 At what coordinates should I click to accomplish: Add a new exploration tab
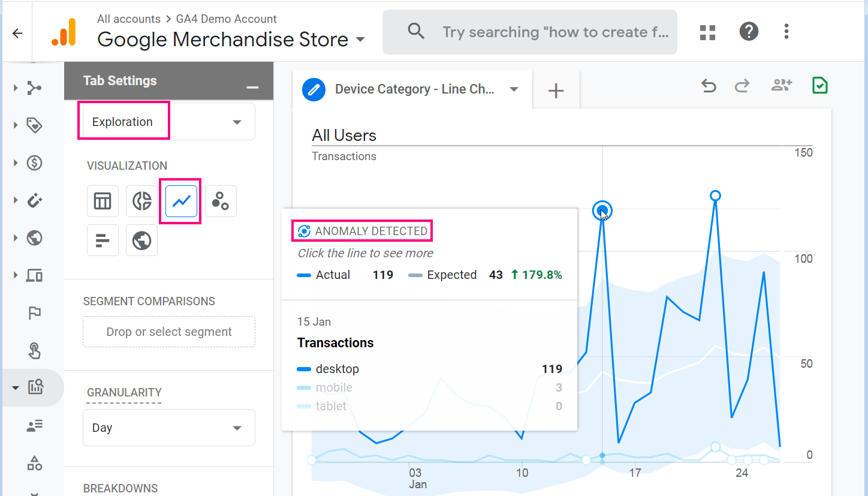click(556, 91)
